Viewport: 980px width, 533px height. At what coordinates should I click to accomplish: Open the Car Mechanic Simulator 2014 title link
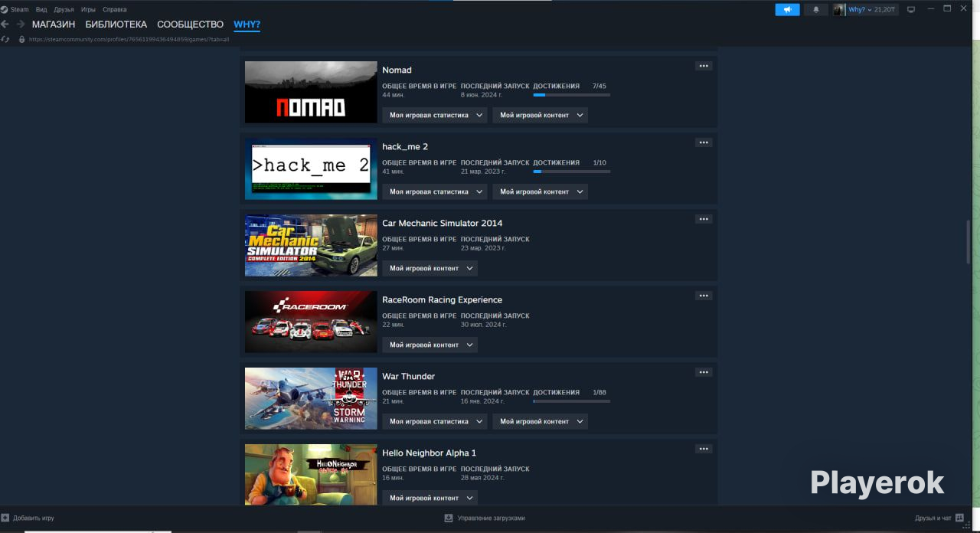coord(443,223)
